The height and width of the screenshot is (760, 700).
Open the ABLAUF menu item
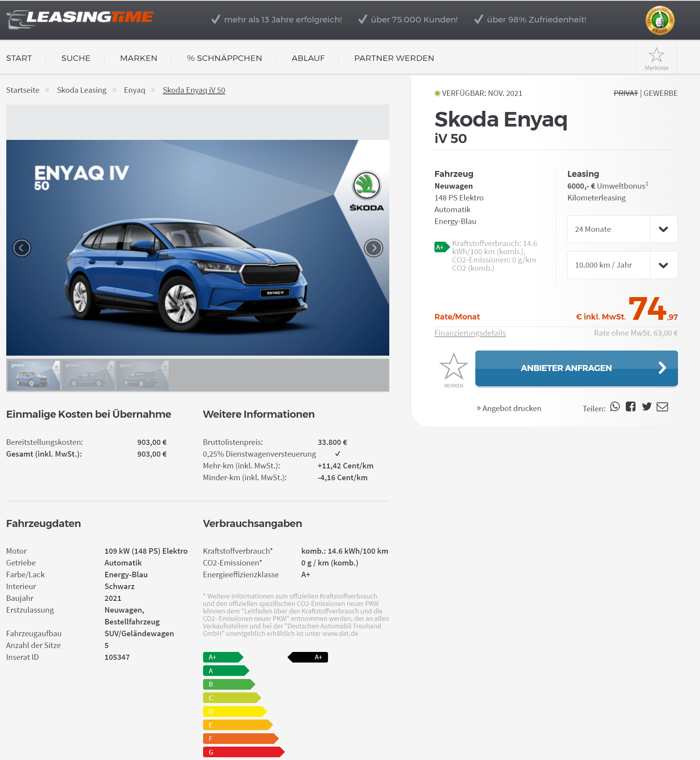[308, 58]
